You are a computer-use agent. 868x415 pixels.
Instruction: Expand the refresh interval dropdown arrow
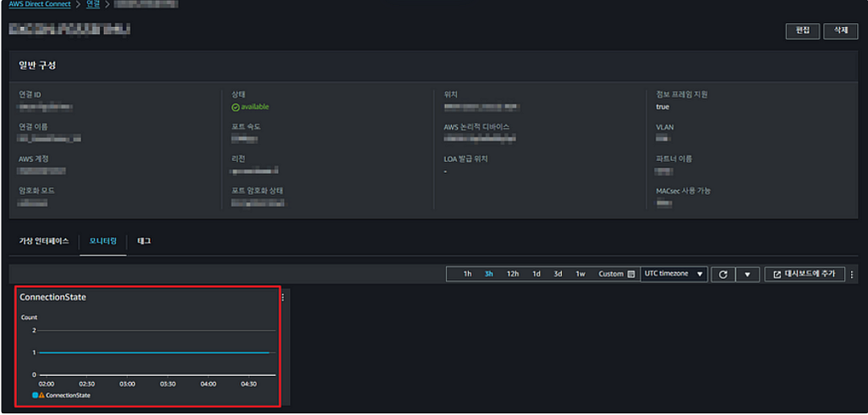tap(748, 274)
